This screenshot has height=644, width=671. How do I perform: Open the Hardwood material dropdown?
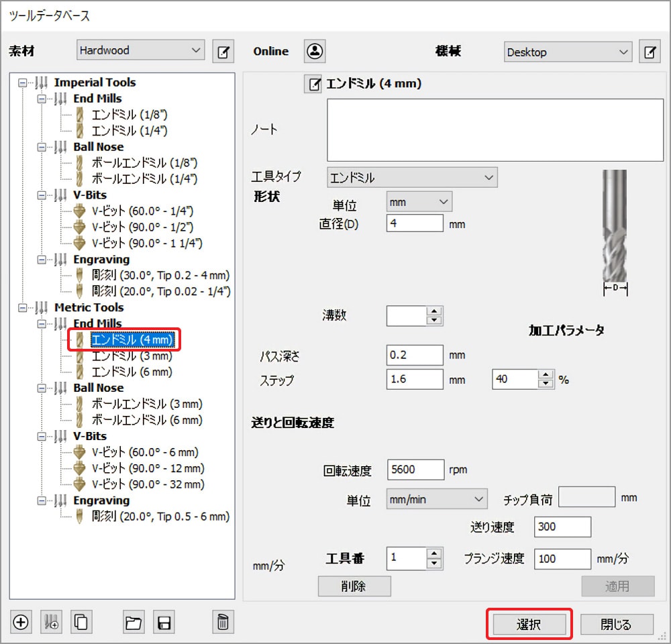click(140, 50)
